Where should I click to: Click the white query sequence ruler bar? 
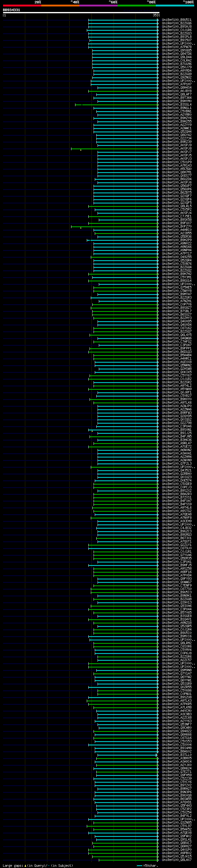coord(81,13)
